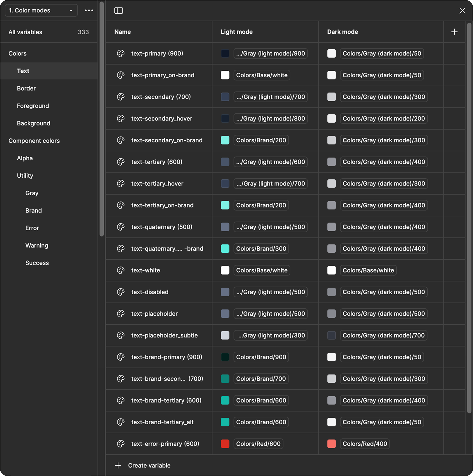Click Colors/Brand/200 alias for text-secondary_on-brand
The height and width of the screenshot is (476, 473).
[x=261, y=140]
